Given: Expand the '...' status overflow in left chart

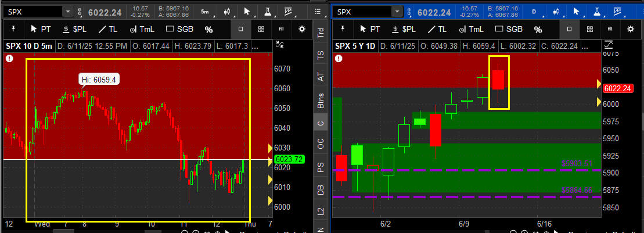Looking at the screenshot, I should click(255, 46).
